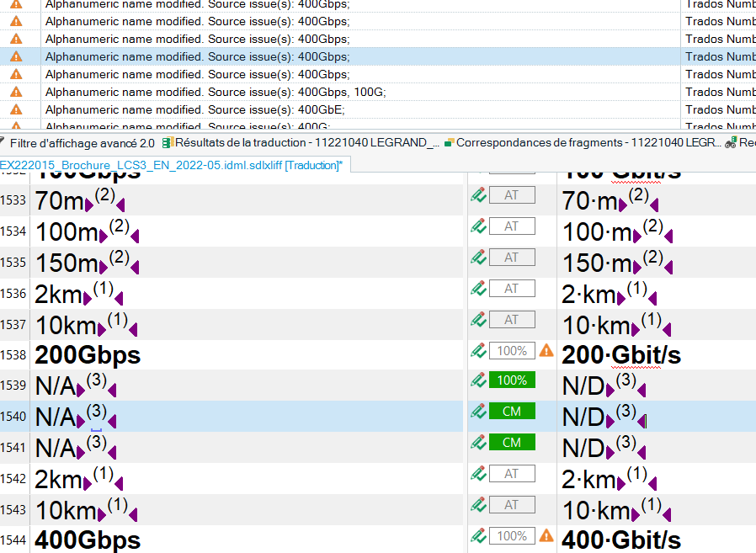Click the orange warning icon on segment 1538

coord(546,350)
